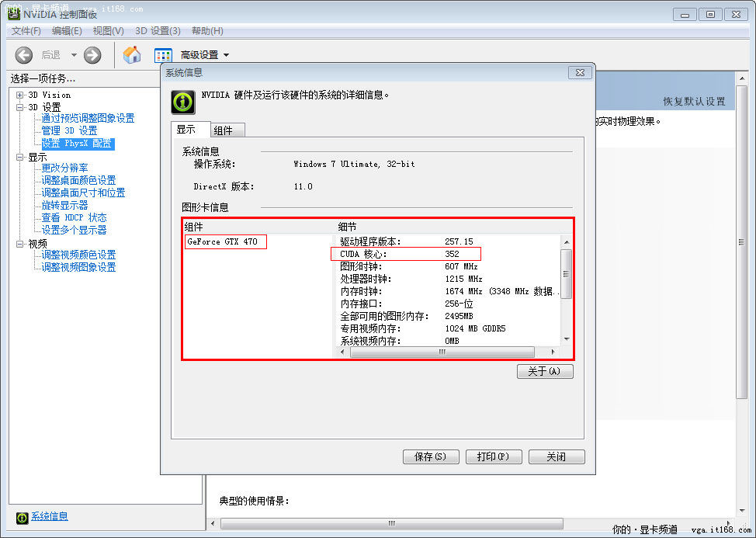Viewport: 756px width, 538px height.
Task: Click the Back arrow icon
Action: pos(23,55)
